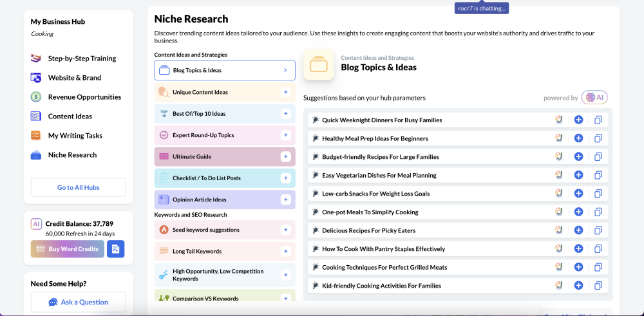Add 'Cooking Techniques For Perfect Grilled Meats' plus icon
Image resolution: width=644 pixels, height=316 pixels.
pyautogui.click(x=578, y=267)
